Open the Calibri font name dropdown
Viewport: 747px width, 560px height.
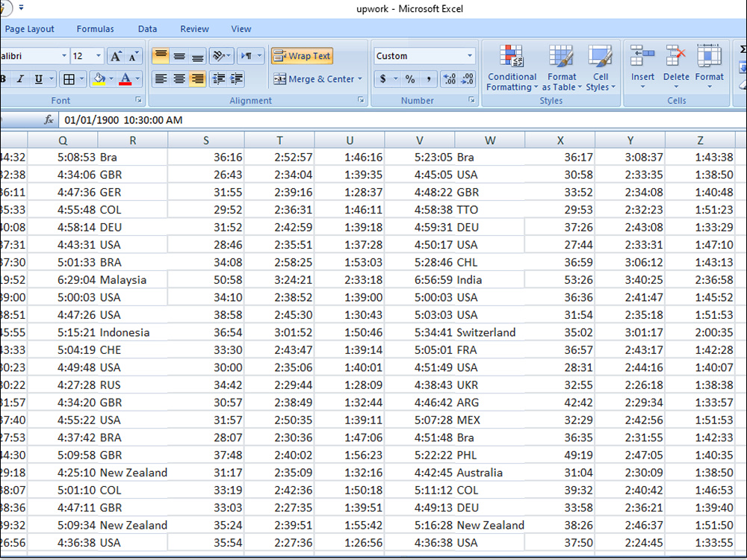(x=64, y=56)
